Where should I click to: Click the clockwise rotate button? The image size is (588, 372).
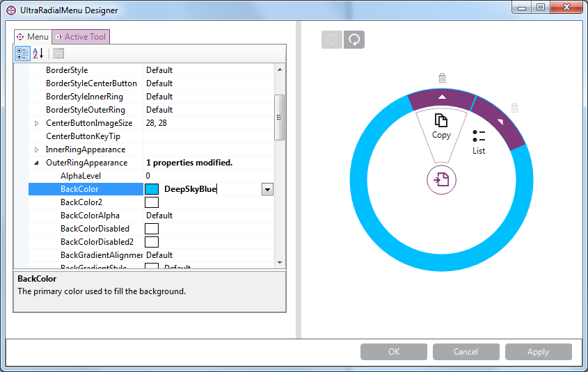click(x=354, y=40)
